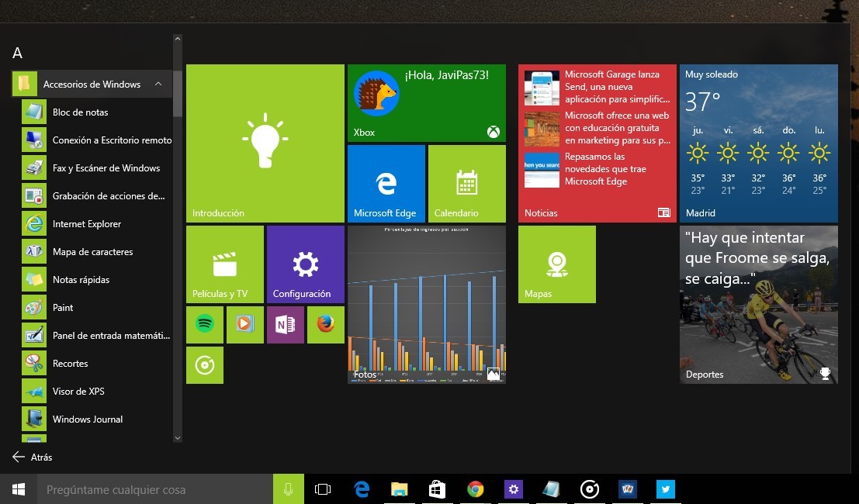The image size is (859, 504).
Task: Open the Store from the taskbar
Action: pos(437,489)
